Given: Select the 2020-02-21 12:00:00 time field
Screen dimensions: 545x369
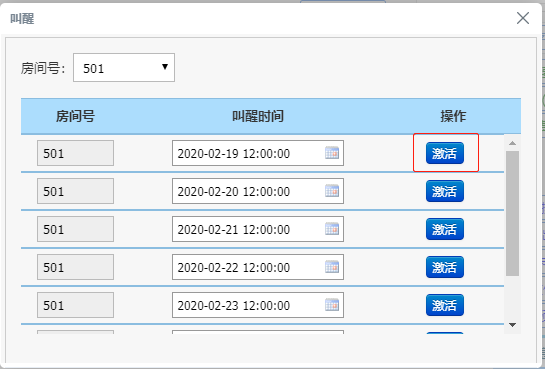Looking at the screenshot, I should [258, 229].
